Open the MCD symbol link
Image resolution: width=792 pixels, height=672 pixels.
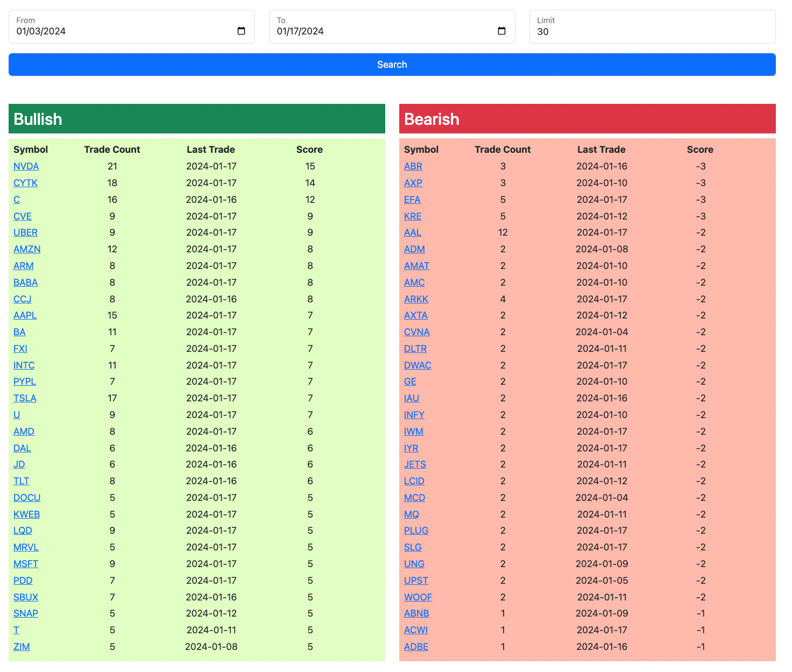[415, 498]
